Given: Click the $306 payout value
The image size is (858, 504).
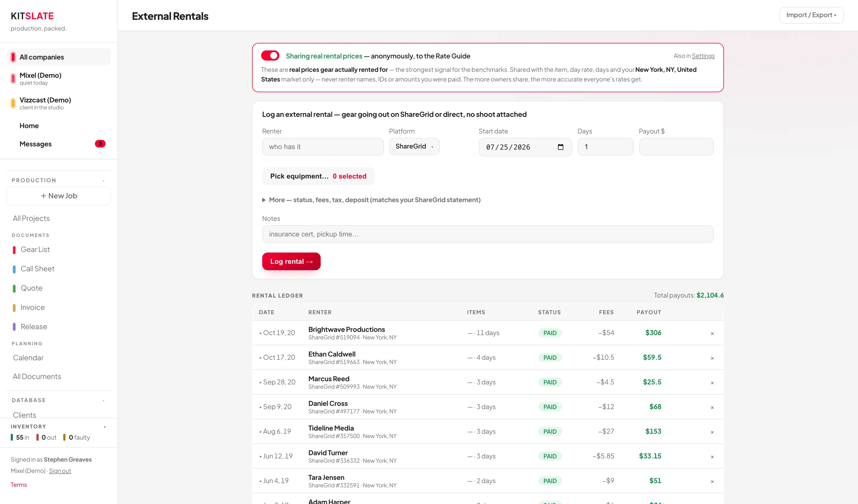Looking at the screenshot, I should pyautogui.click(x=653, y=333).
